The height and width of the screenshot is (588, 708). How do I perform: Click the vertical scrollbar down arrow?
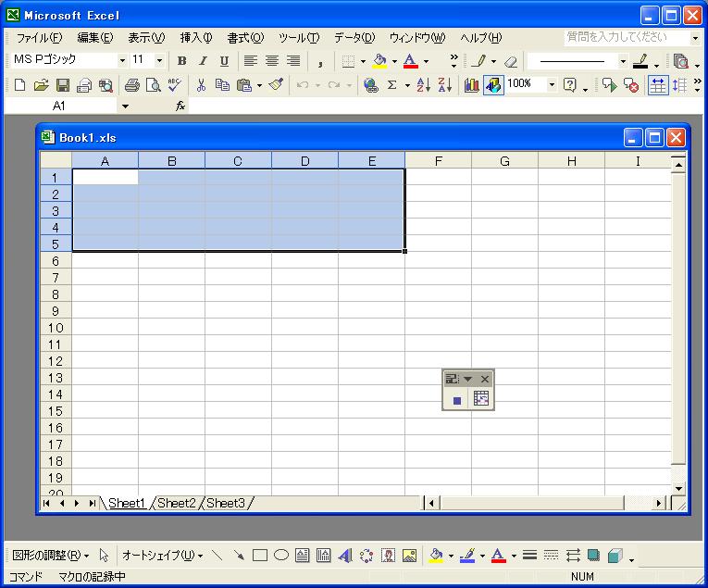(678, 488)
